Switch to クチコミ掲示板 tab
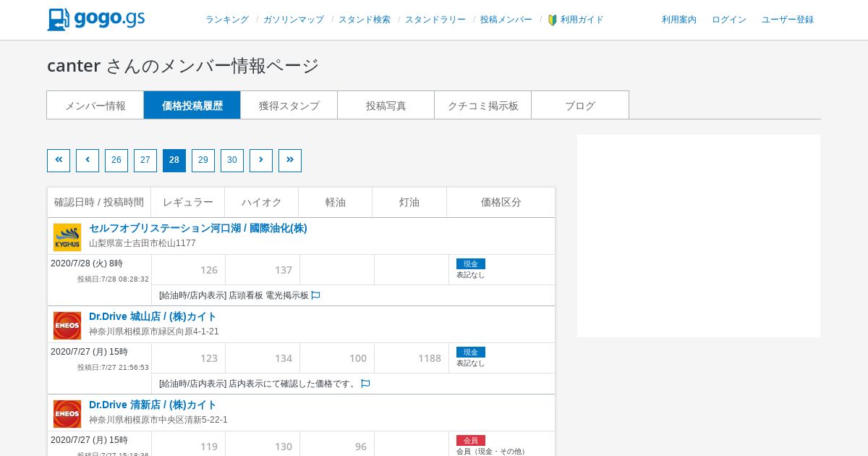The height and width of the screenshot is (456, 868). pos(483,105)
